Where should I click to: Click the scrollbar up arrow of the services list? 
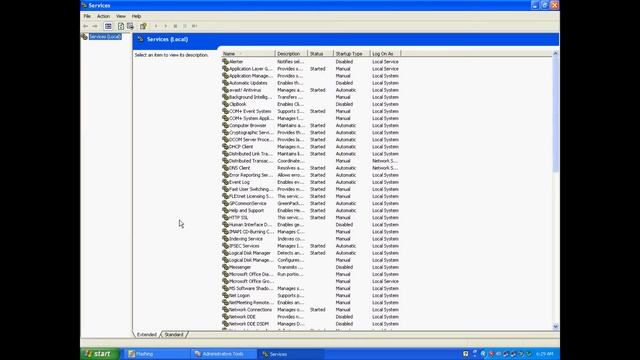click(556, 53)
